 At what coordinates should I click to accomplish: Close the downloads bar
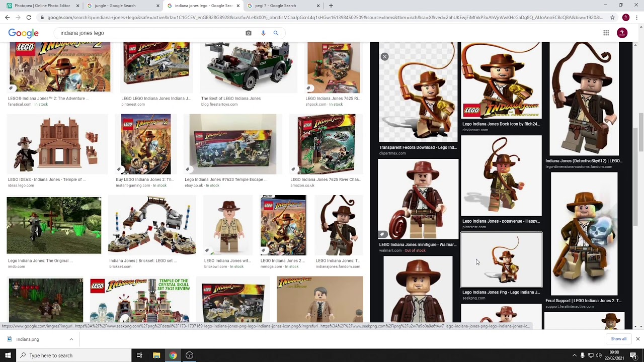pos(637,339)
